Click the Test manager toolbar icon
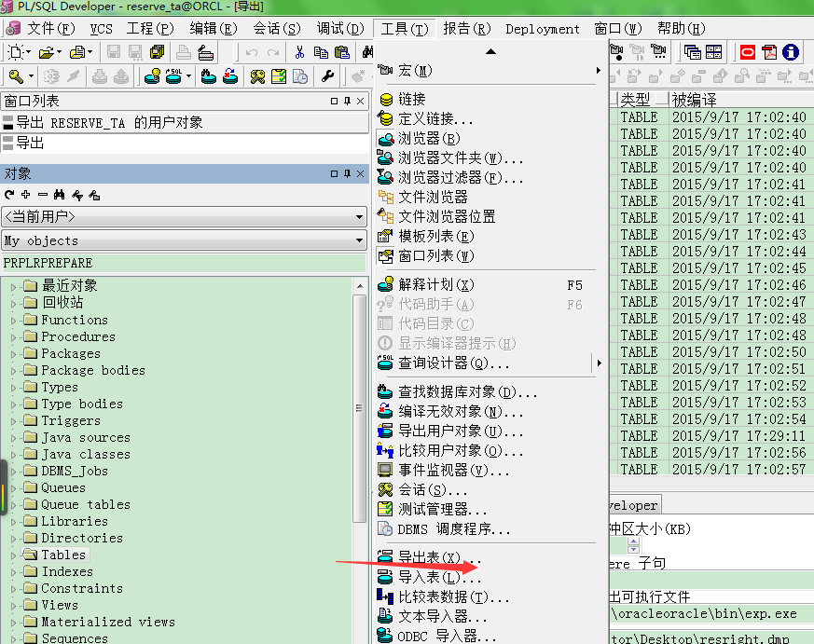This screenshot has height=644, width=814. (279, 76)
